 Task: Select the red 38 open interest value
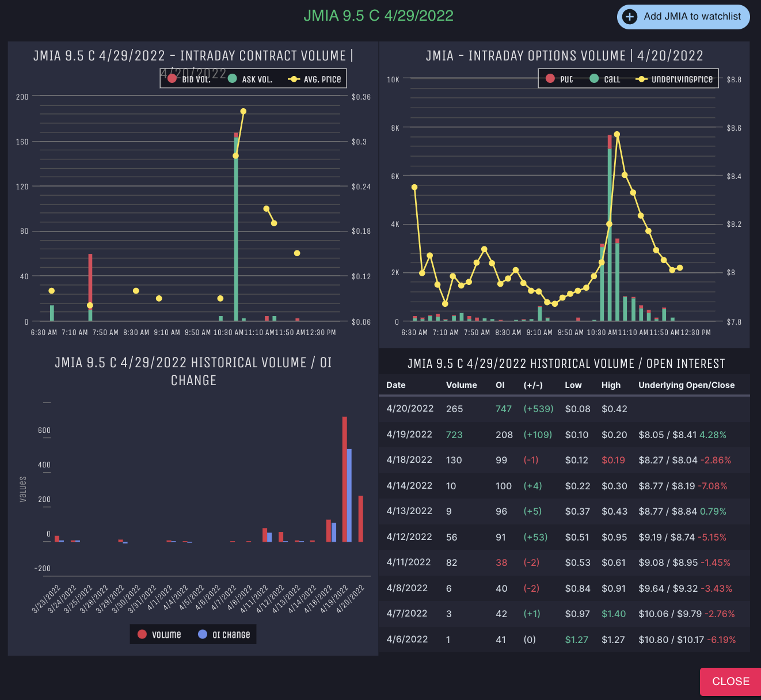[501, 562]
